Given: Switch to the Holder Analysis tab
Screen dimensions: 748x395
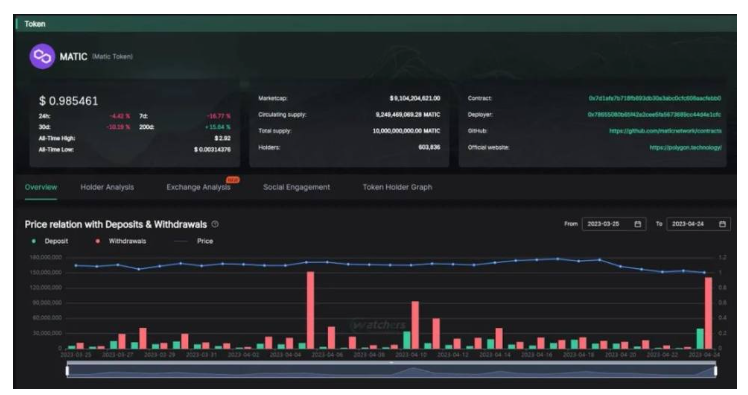Looking at the screenshot, I should 107,187.
